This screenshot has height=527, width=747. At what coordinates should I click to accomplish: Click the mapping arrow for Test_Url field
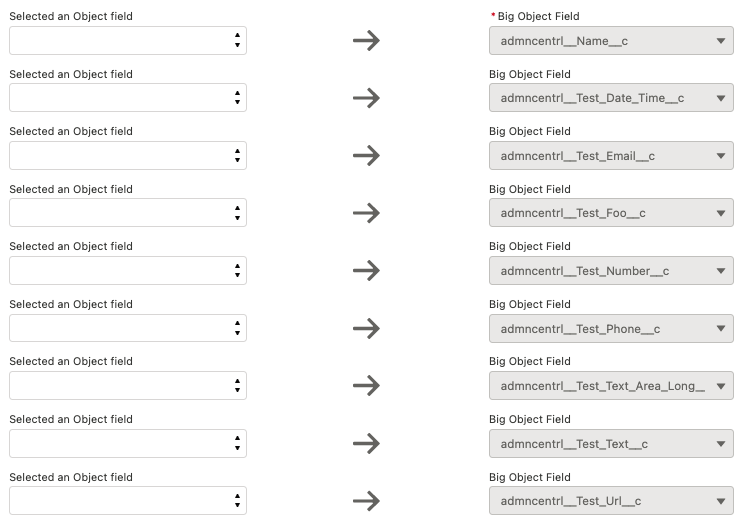366,501
